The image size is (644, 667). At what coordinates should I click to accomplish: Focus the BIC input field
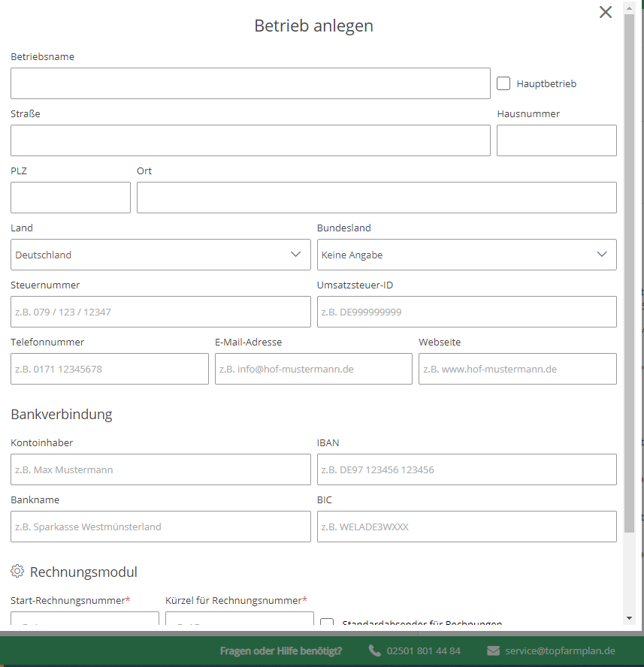pyautogui.click(x=467, y=527)
